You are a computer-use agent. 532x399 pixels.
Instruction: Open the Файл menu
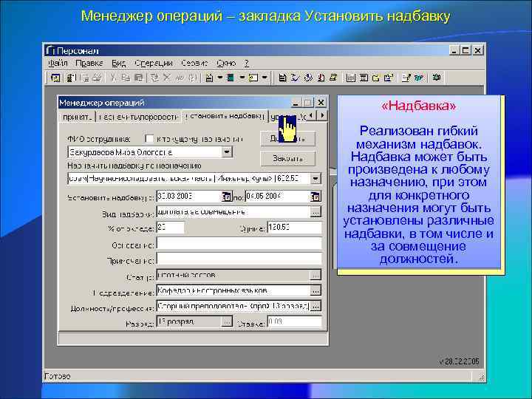point(58,63)
